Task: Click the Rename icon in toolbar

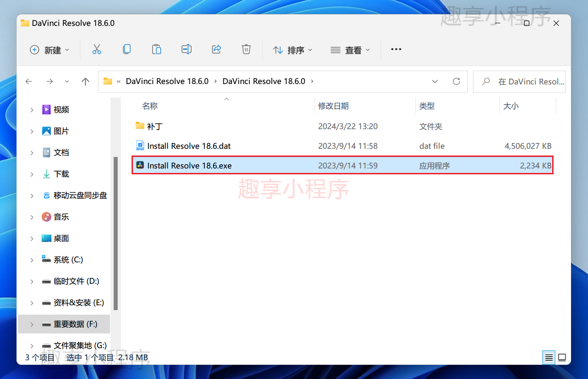Action: point(187,50)
